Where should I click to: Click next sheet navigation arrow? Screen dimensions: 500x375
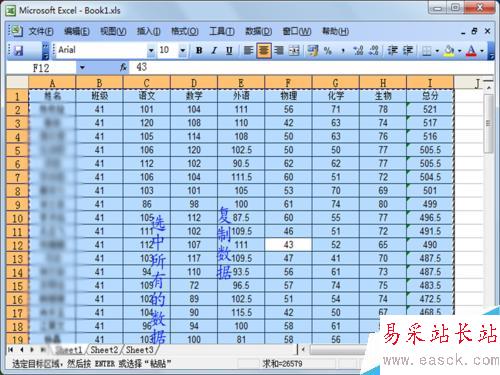pyautogui.click(x=32, y=350)
